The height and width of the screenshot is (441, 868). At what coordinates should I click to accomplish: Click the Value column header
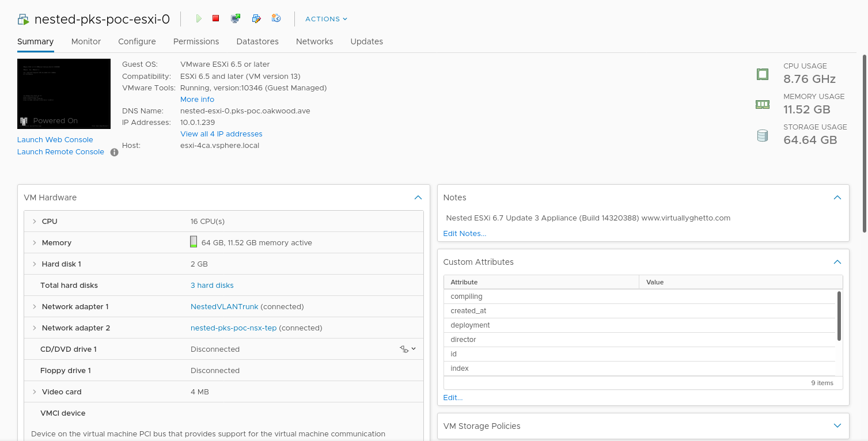click(741, 282)
